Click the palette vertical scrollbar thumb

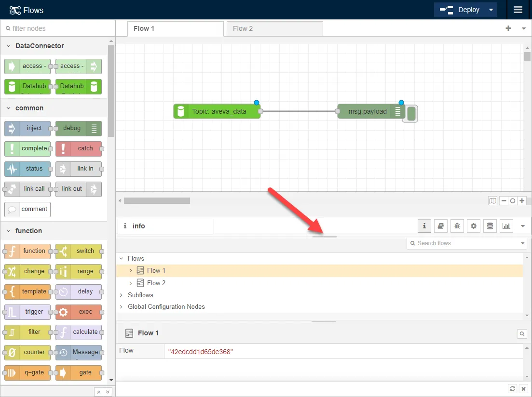tap(111, 91)
